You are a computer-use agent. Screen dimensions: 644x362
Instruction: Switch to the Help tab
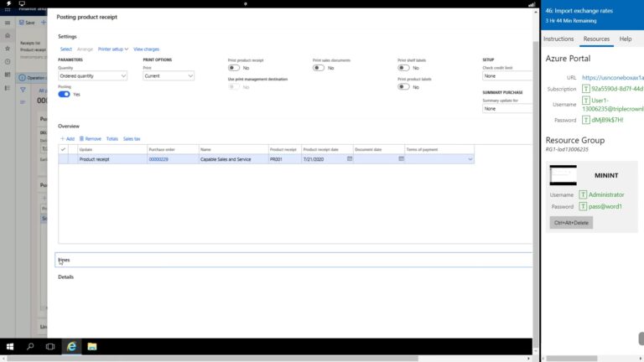(x=626, y=39)
